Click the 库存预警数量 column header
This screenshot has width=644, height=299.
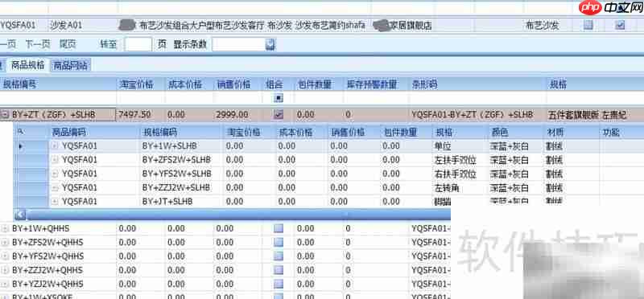[376, 85]
